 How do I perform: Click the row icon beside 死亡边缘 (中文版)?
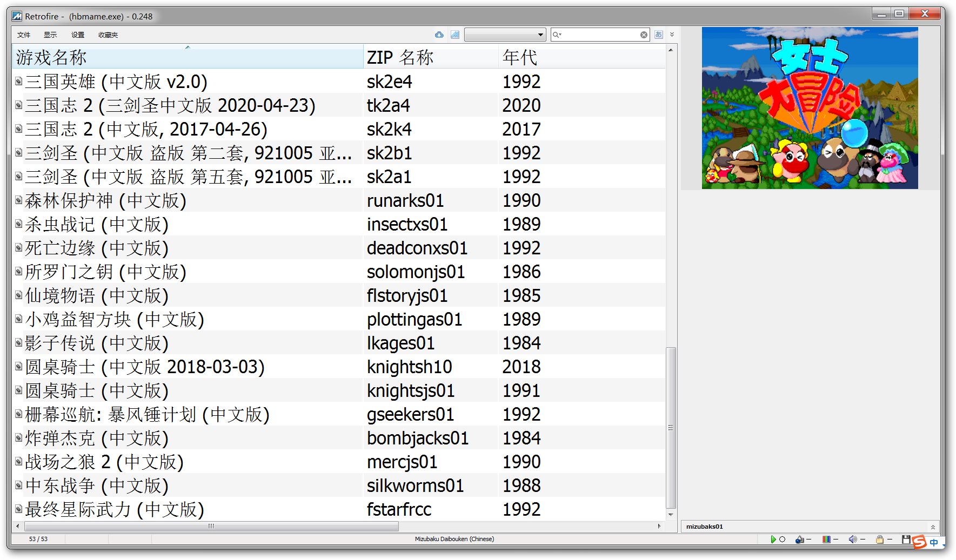(x=18, y=248)
